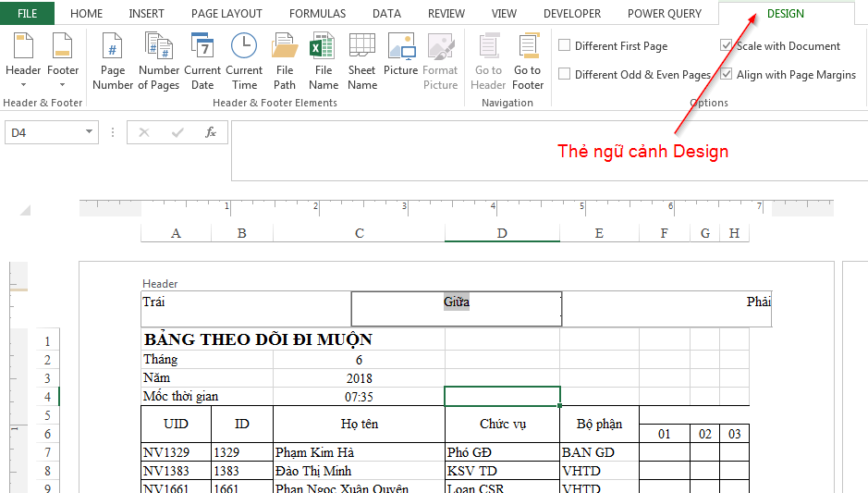
Task: Switch to the HOME tab
Action: [86, 13]
